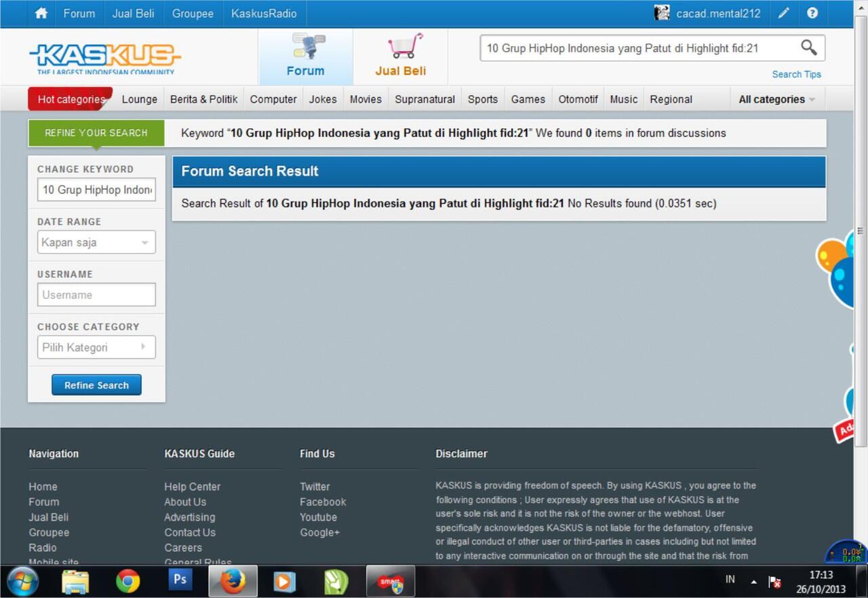Open the Otomotif category

tap(578, 99)
